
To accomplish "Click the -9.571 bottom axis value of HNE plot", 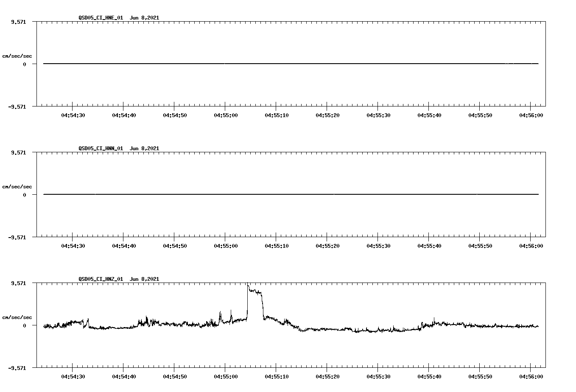I will (17, 107).
